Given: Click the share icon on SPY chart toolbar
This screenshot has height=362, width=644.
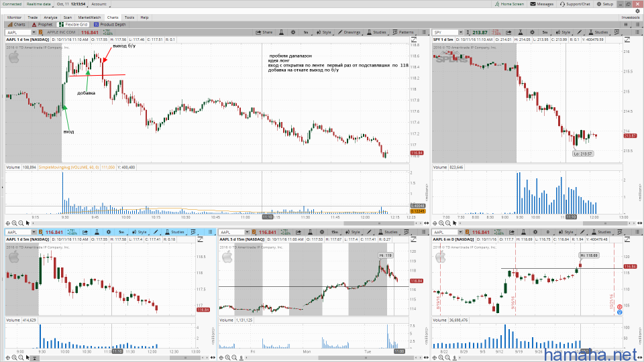Looking at the screenshot, I should tap(508, 32).
